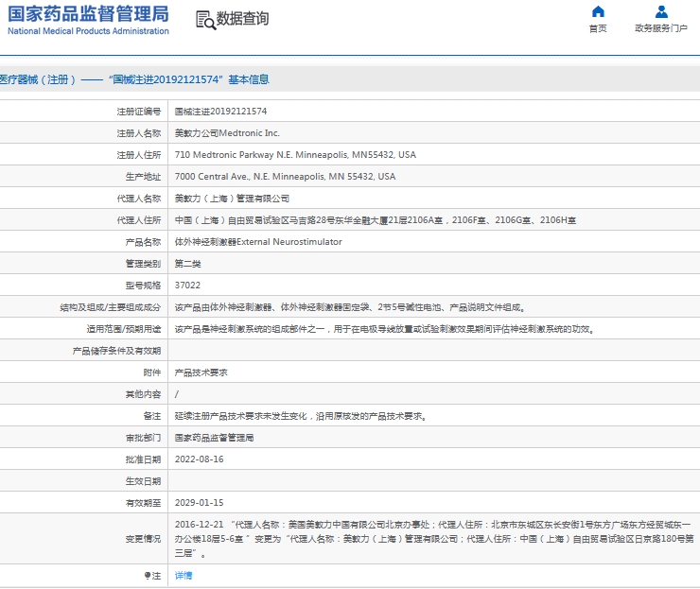Viewport: 700px width, 589px height.
Task: Click the 型号规格 row label
Action: click(x=143, y=286)
